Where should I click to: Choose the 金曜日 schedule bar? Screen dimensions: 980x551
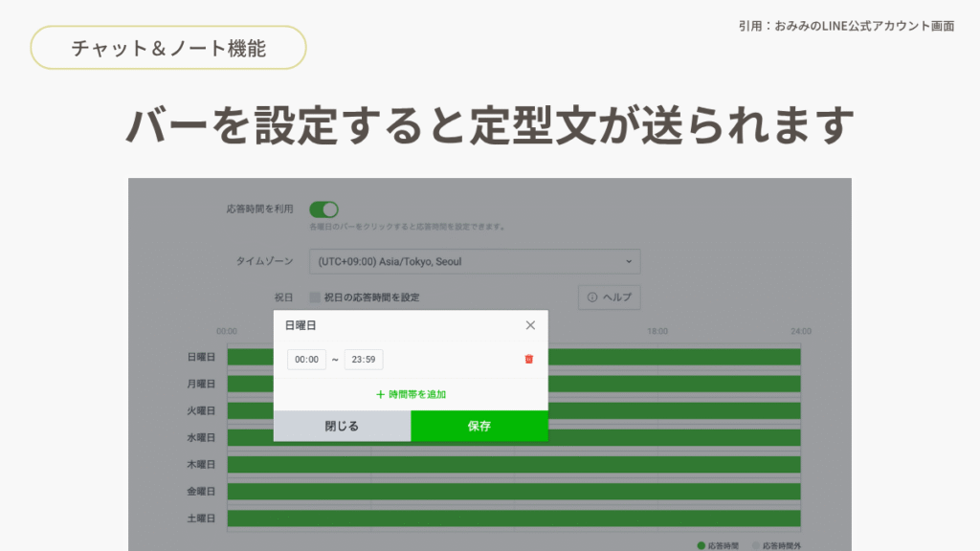513,492
